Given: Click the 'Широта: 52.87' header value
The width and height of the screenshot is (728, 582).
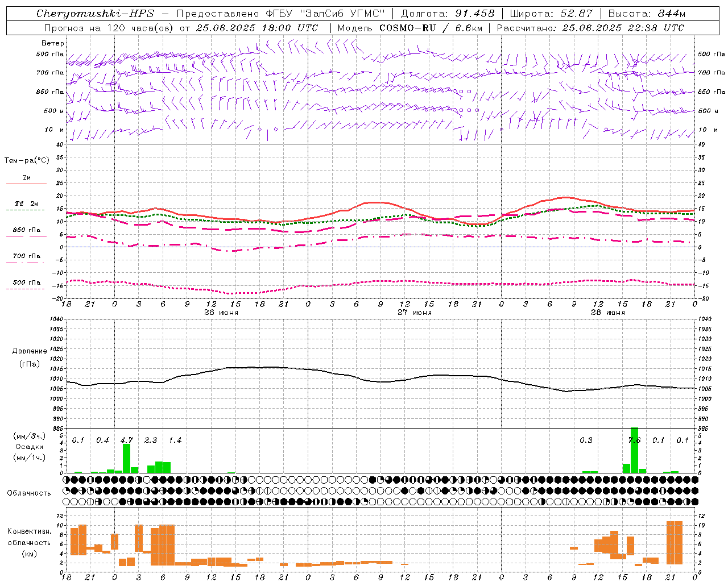Looking at the screenshot, I should tap(551, 14).
